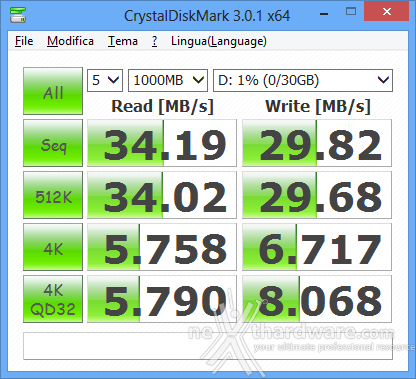Click the Seq read result 34.19

coord(162,143)
